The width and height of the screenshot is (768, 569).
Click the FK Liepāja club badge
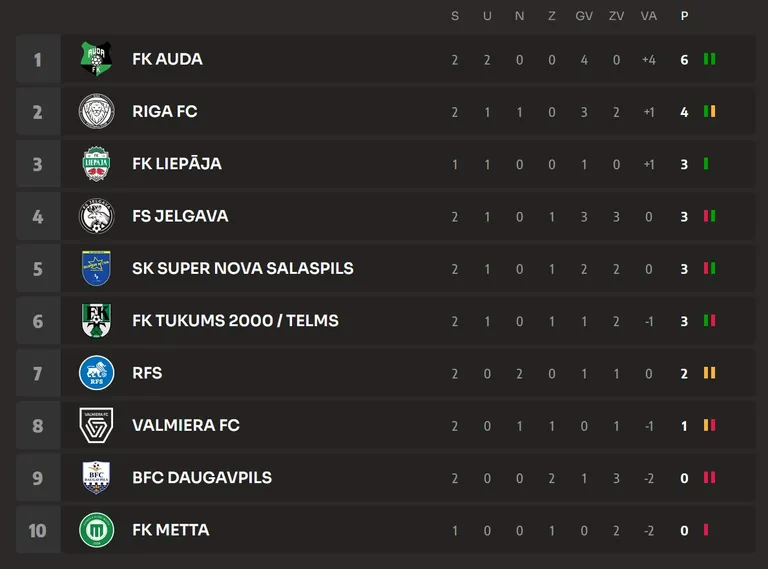coord(96,164)
